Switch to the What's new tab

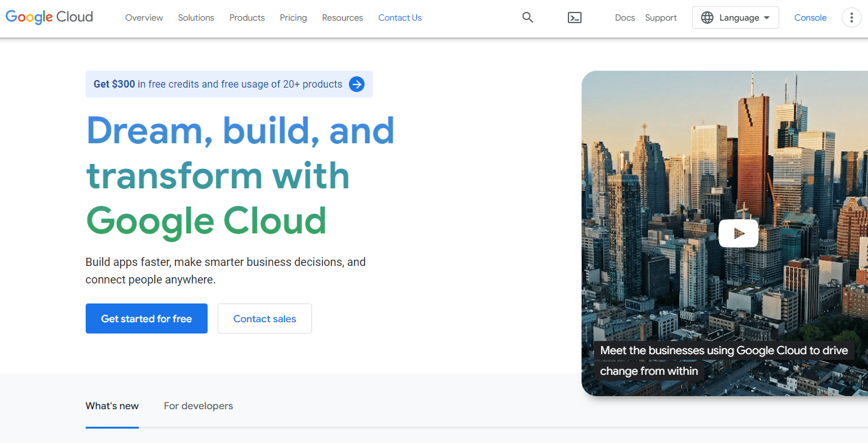pos(112,406)
